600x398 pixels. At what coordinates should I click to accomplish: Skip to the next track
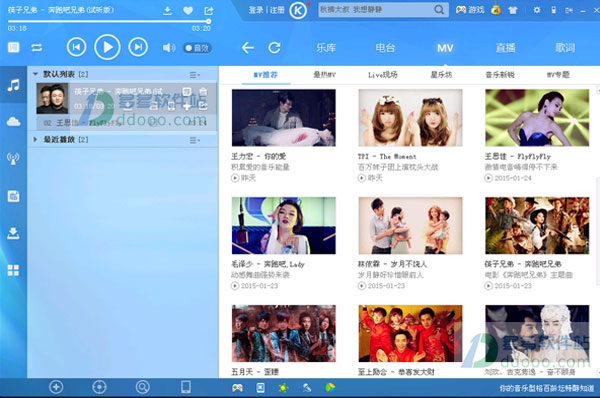click(x=138, y=47)
